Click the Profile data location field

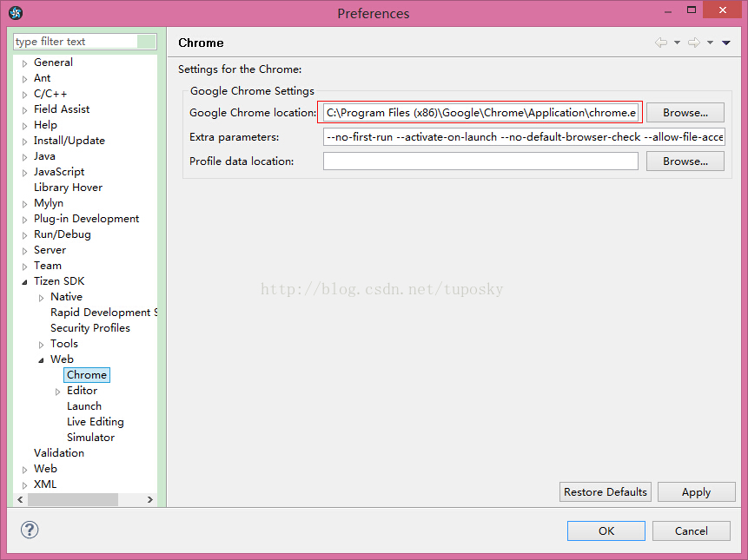click(x=480, y=161)
